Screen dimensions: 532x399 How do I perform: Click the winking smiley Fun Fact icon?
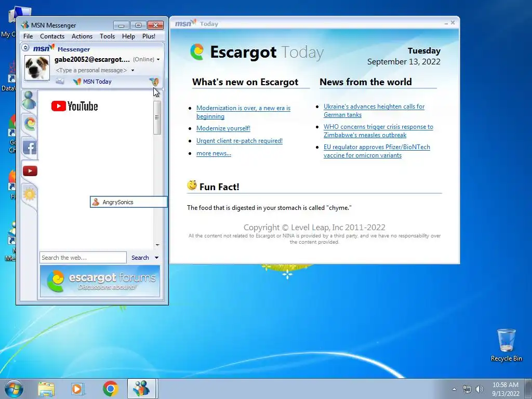(192, 185)
